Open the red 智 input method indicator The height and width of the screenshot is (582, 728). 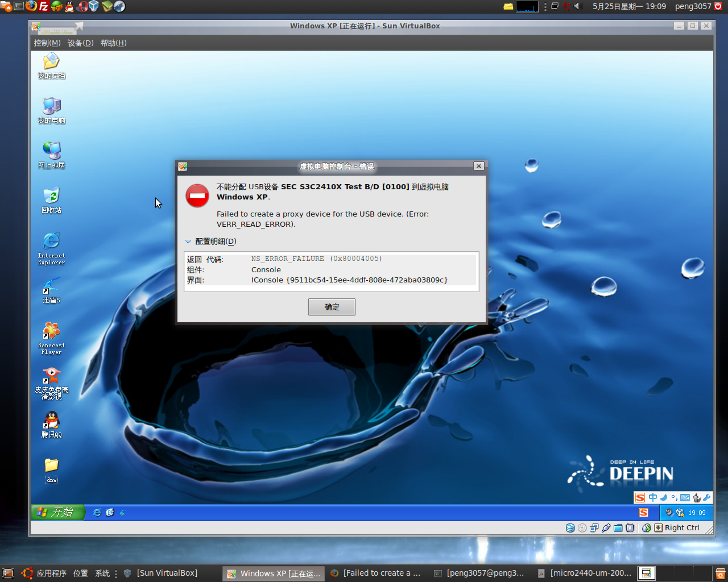[566, 6]
